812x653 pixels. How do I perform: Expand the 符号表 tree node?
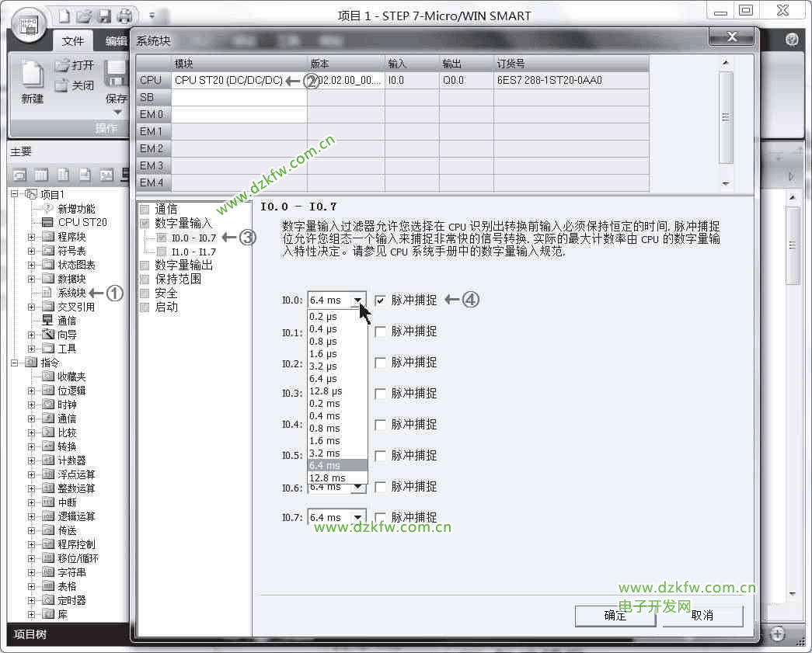pyautogui.click(x=32, y=251)
